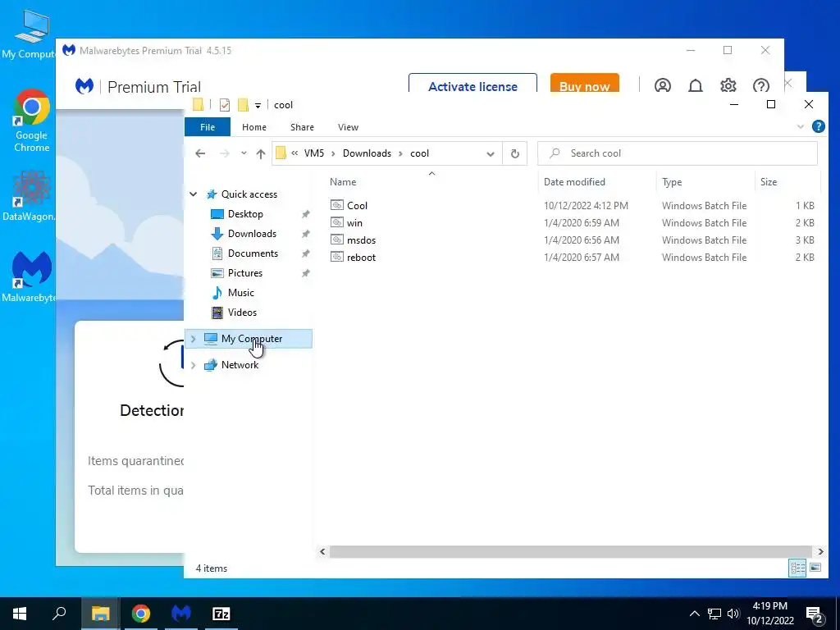Expand the Explorer ribbon

click(801, 127)
